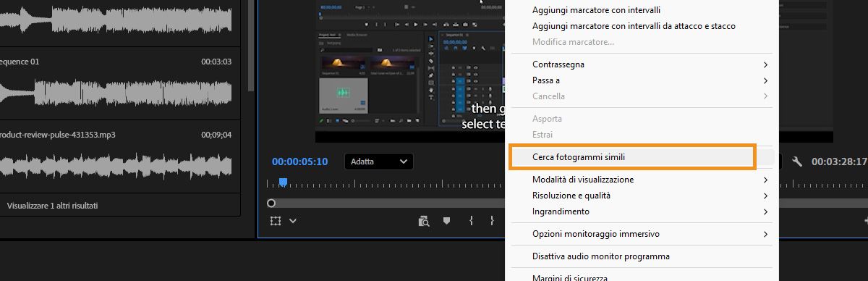Open Modalità di visualizzazione submenu
Image resolution: width=868 pixels, height=281 pixels.
click(x=642, y=180)
